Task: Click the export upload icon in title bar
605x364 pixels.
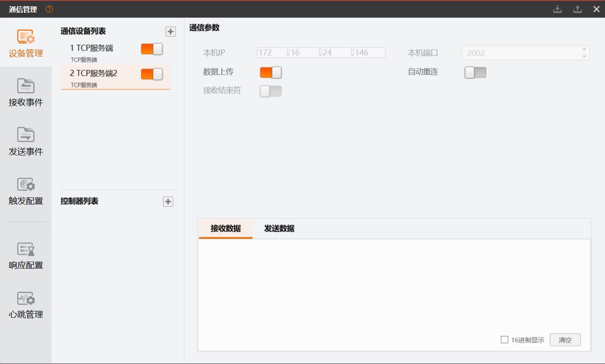Action: click(x=578, y=9)
